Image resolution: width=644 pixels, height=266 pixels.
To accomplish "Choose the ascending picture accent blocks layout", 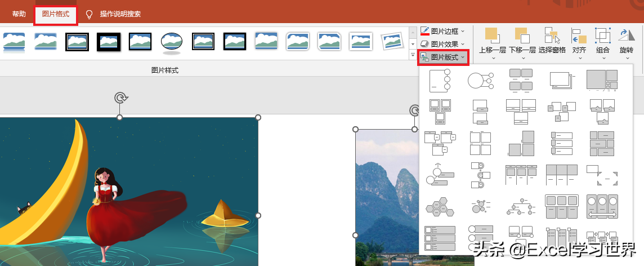I will click(x=521, y=143).
